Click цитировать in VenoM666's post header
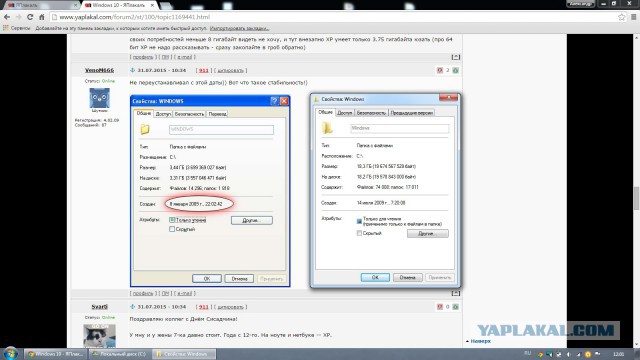 pyautogui.click(x=230, y=70)
